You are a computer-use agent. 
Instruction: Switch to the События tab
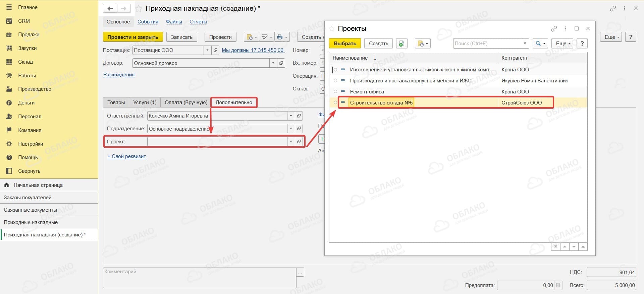click(148, 22)
